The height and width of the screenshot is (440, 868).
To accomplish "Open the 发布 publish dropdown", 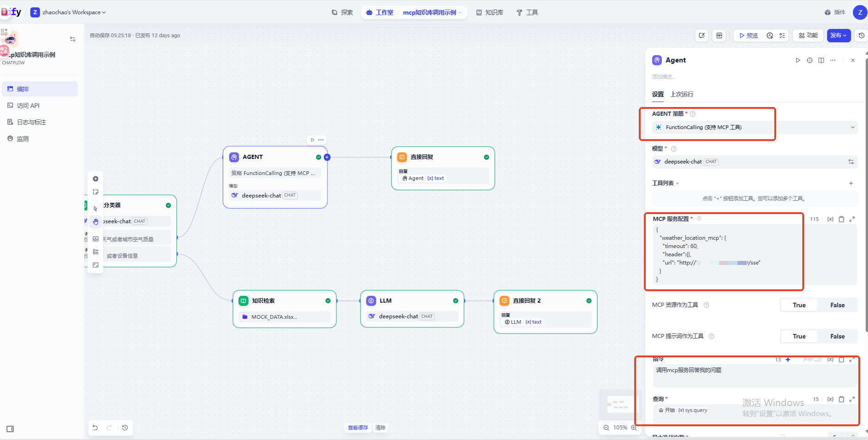I will pyautogui.click(x=839, y=35).
